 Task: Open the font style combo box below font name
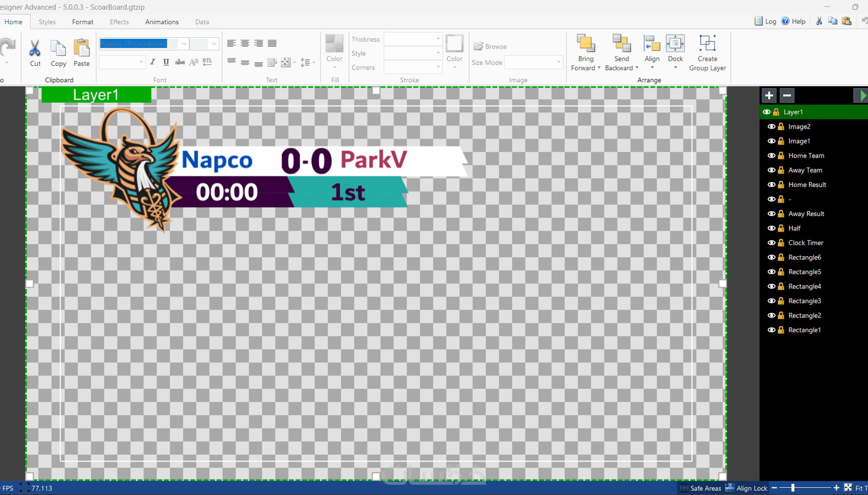122,62
